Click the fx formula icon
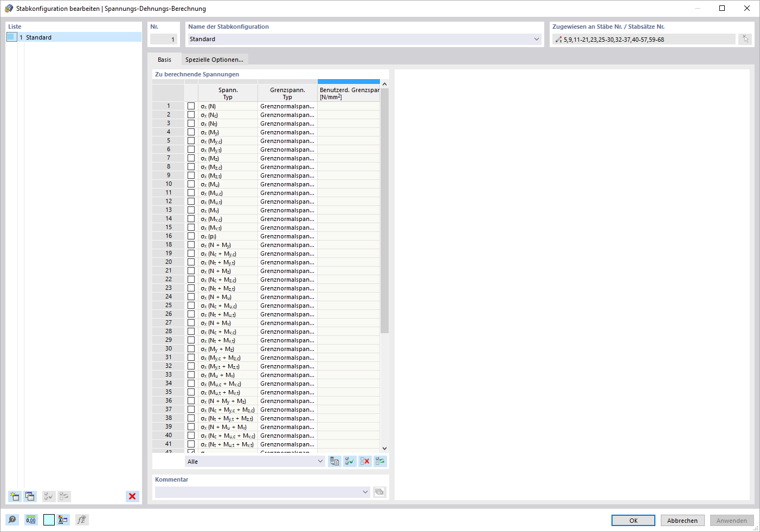Image resolution: width=760 pixels, height=532 pixels. click(82, 520)
